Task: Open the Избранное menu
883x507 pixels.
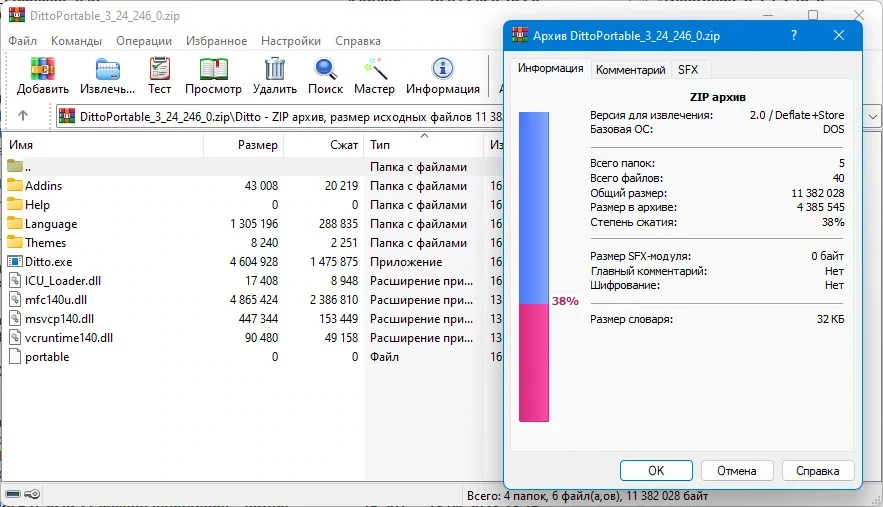Action: click(216, 41)
